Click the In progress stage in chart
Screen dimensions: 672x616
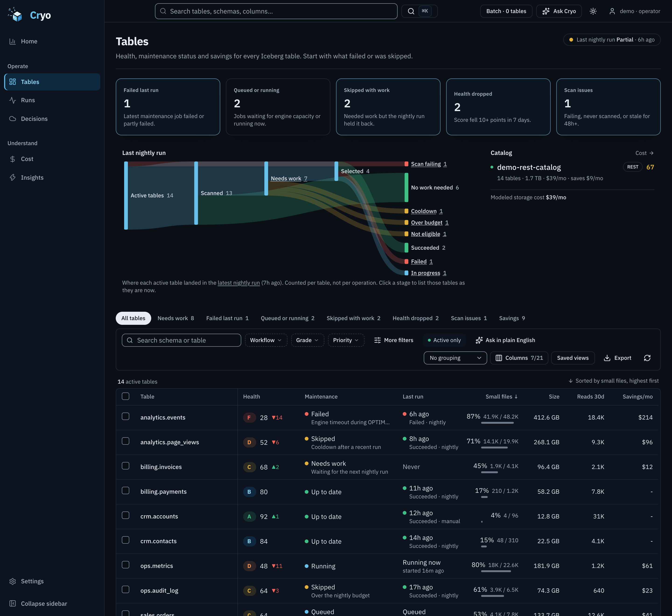point(426,273)
